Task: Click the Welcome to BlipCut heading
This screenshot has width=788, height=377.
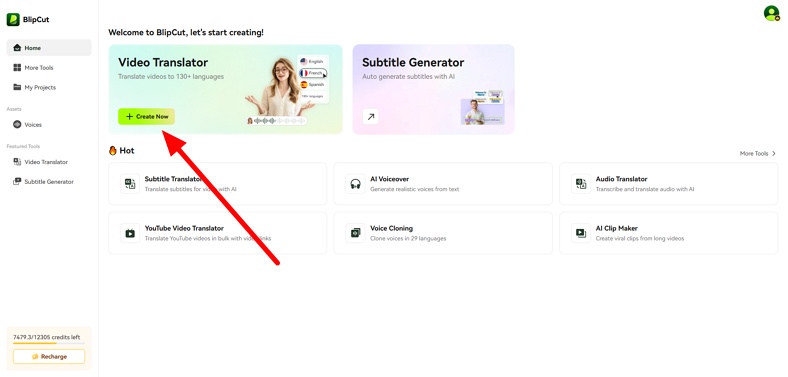Action: point(186,32)
